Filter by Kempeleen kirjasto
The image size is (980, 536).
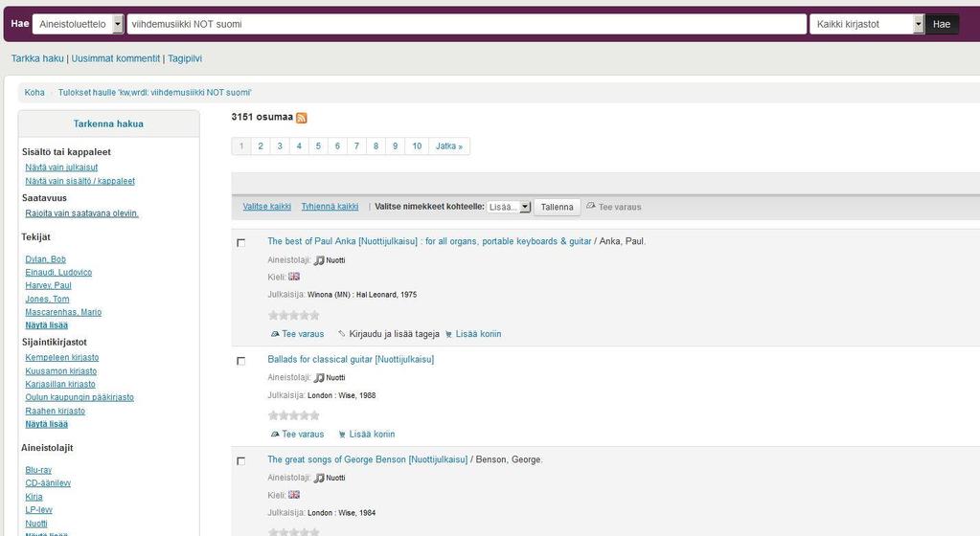click(62, 357)
